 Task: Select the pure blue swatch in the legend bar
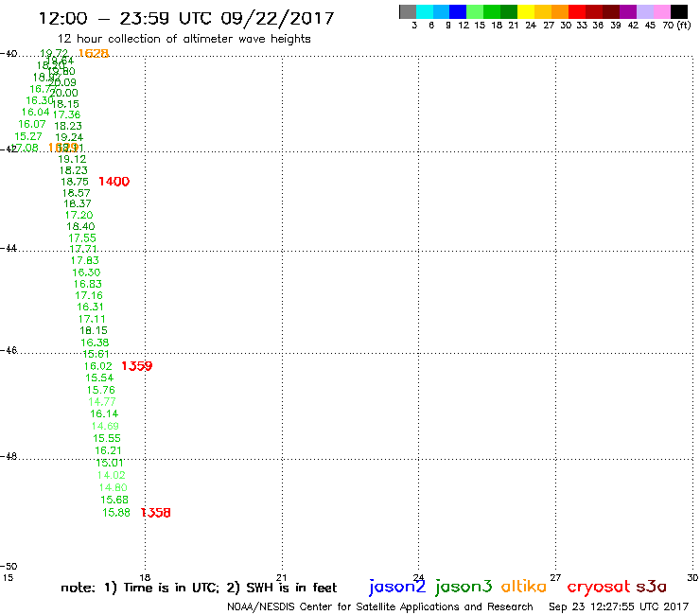point(458,11)
